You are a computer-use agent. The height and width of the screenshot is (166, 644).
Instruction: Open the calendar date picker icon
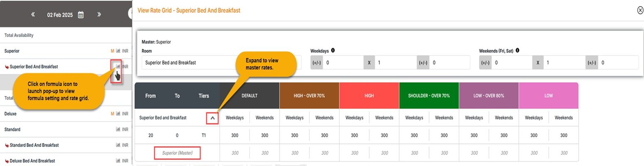point(81,15)
